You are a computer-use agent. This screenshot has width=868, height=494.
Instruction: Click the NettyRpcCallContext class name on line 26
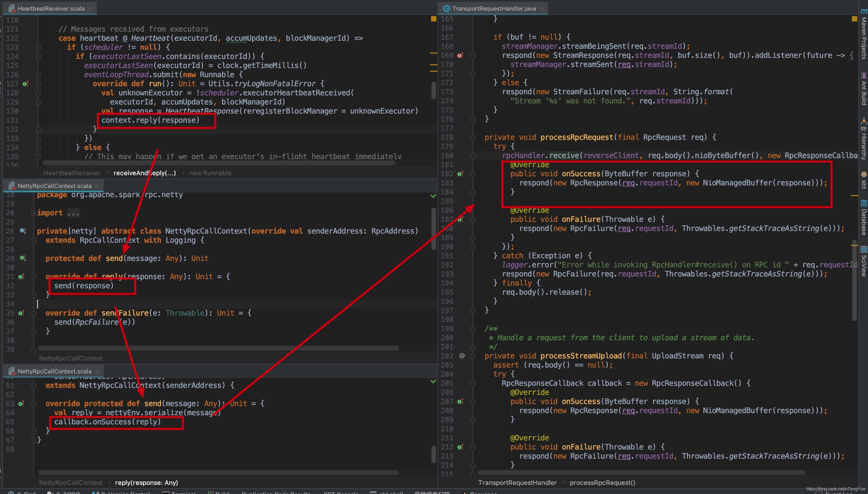(x=206, y=231)
